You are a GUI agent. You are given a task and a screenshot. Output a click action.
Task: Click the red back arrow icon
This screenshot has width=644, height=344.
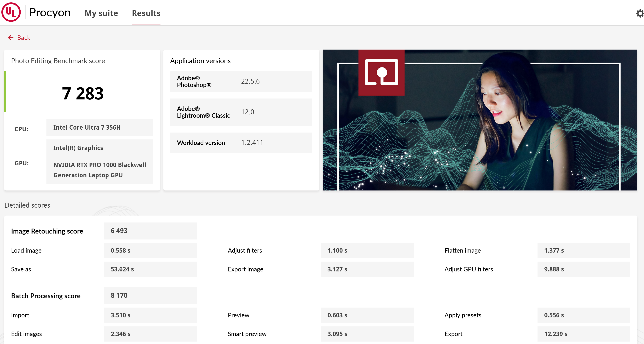(x=11, y=38)
